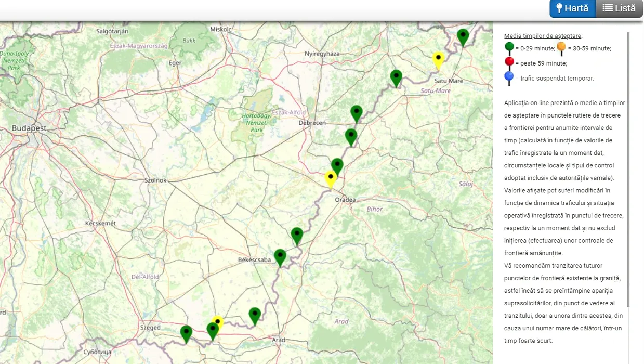The width and height of the screenshot is (644, 364).
Task: Select the green pin southeast of Debrecen
Action: [351, 138]
